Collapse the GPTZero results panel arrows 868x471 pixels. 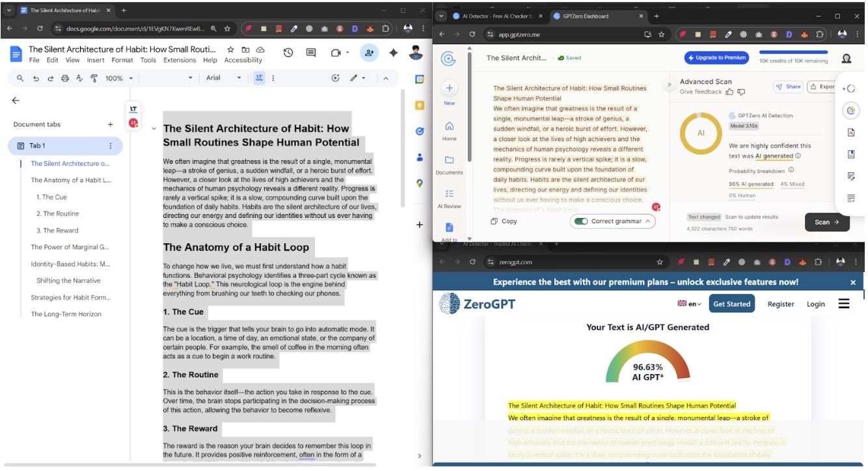click(x=669, y=85)
